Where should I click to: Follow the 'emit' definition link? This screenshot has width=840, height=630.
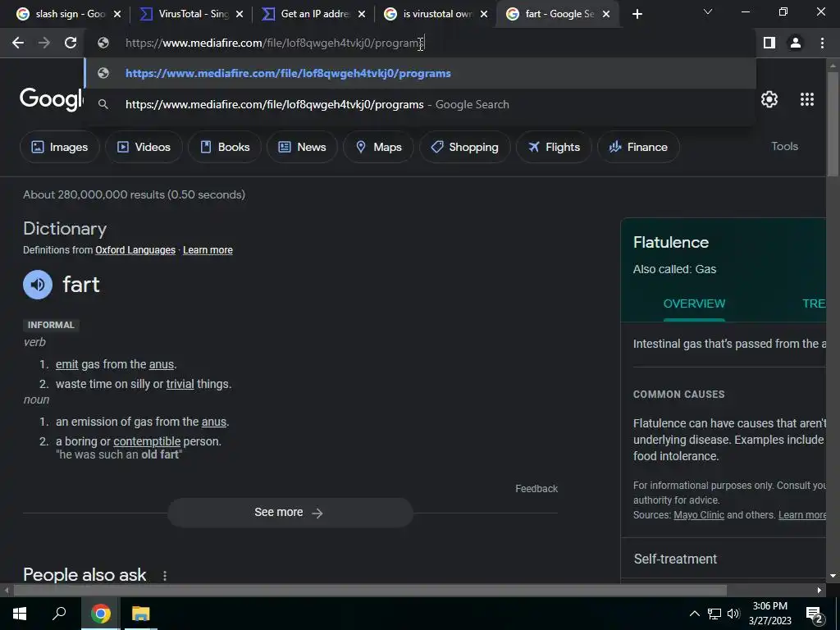point(67,364)
